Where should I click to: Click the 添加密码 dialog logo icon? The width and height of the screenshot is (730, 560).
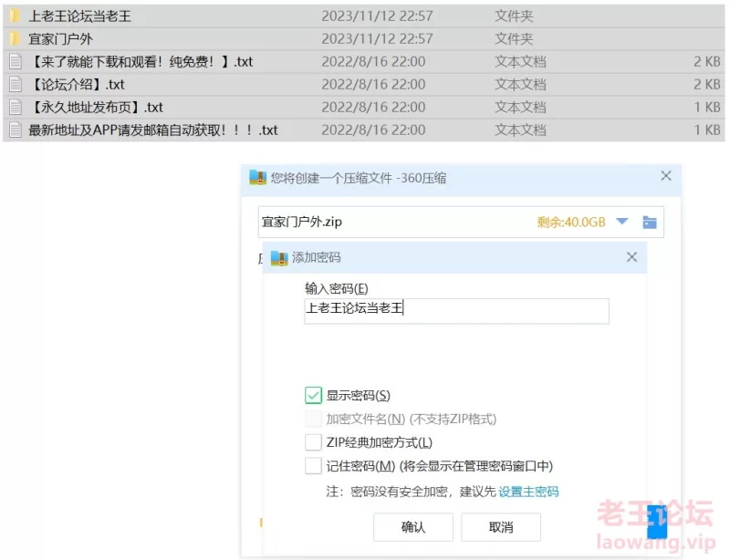[279, 257]
